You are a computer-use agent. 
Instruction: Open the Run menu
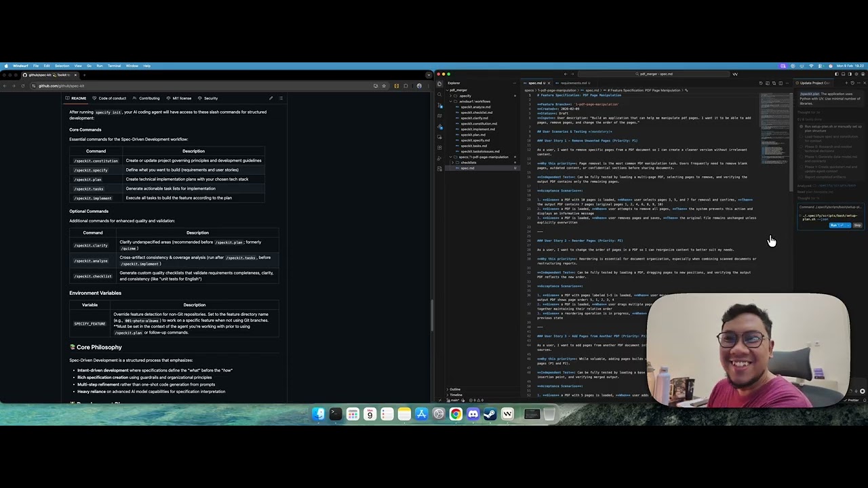click(x=100, y=66)
